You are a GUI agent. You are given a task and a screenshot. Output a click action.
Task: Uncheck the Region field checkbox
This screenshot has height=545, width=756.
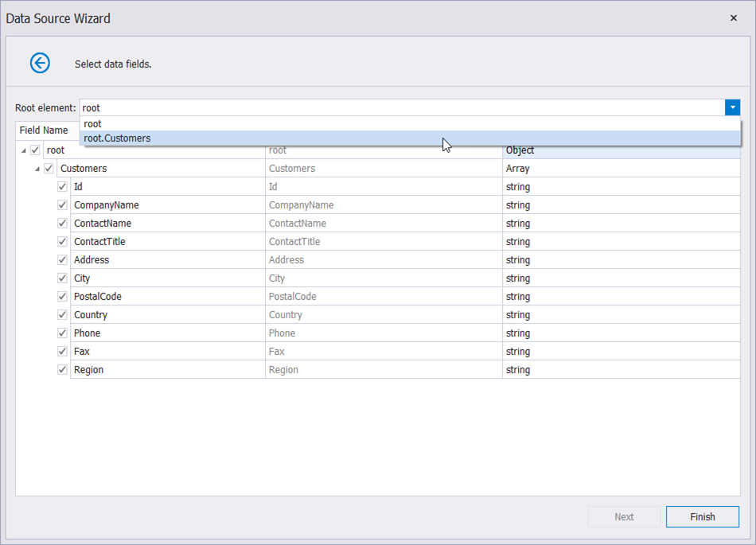[x=62, y=370]
